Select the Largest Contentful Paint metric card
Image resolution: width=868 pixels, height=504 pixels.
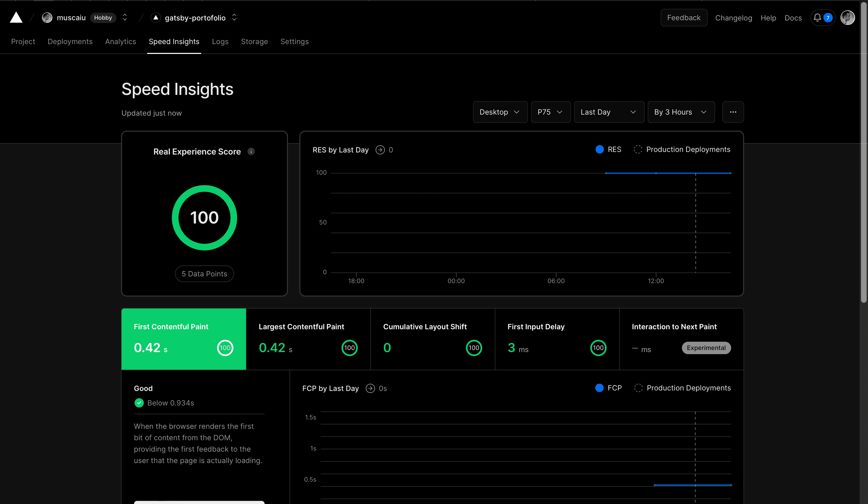click(x=308, y=339)
